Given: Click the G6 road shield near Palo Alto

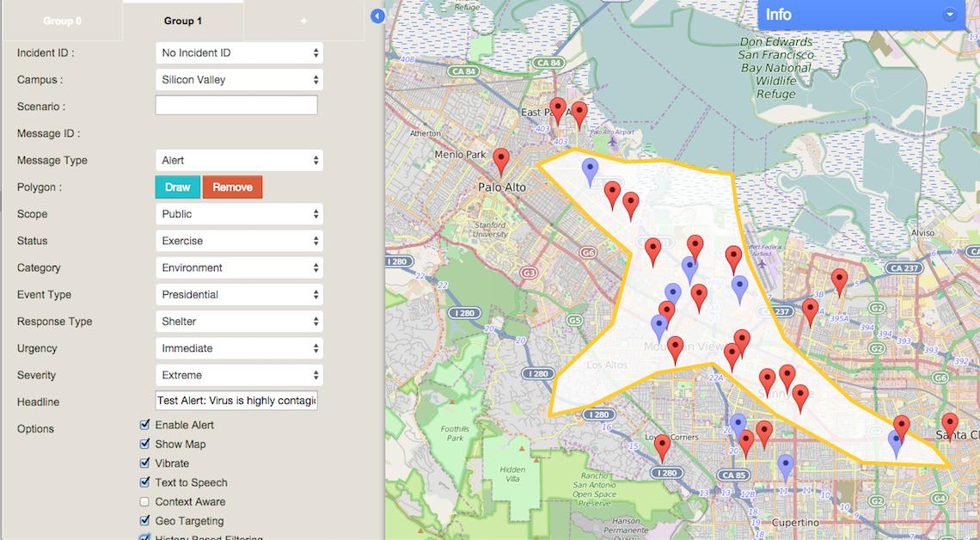Looking at the screenshot, I should point(587,253).
